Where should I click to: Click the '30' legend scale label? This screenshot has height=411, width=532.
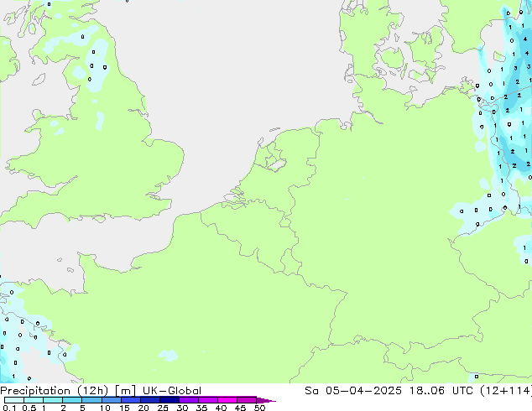[x=182, y=408]
